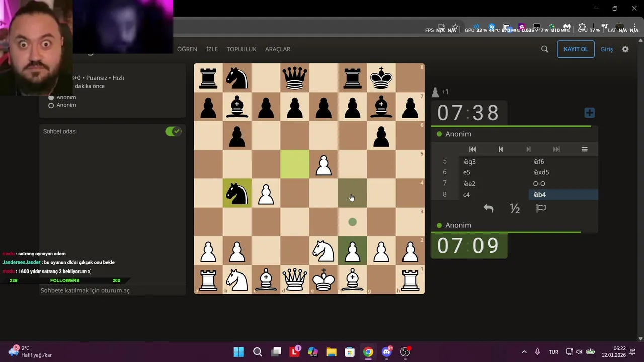Image resolution: width=644 pixels, height=362 pixels.
Task: Click the black bishop on b7
Action: [237, 107]
